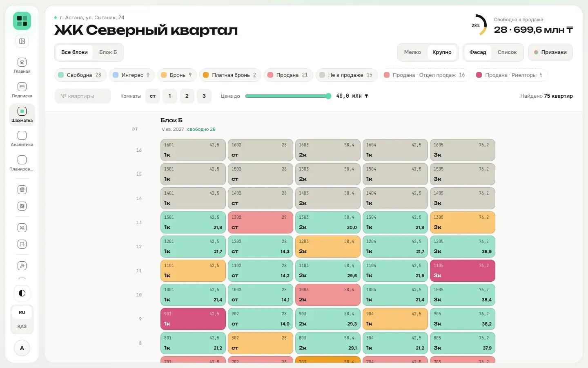588x368 pixels.
Task: Open the wallet icon in the sidebar
Action: (x=22, y=244)
